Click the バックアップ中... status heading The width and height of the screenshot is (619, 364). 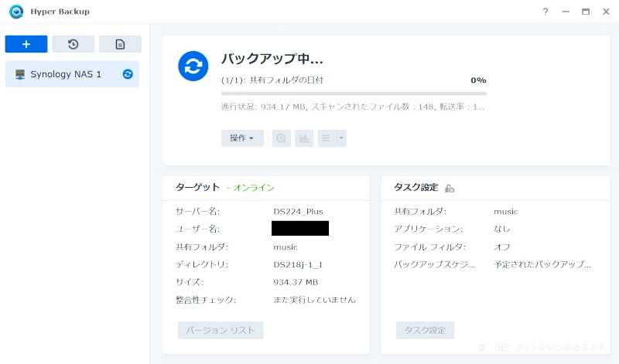(272, 59)
